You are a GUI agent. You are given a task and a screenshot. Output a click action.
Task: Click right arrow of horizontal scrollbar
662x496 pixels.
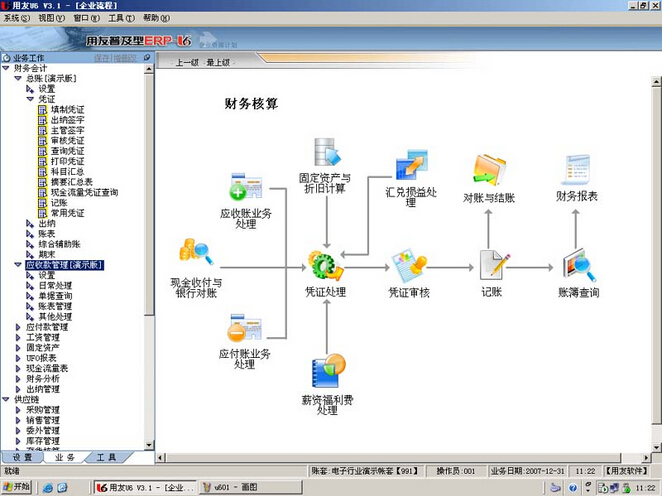646,458
